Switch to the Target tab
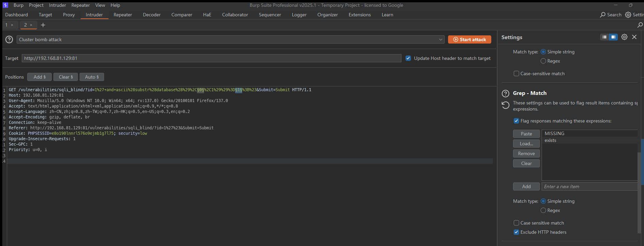644x246 pixels. [45, 15]
